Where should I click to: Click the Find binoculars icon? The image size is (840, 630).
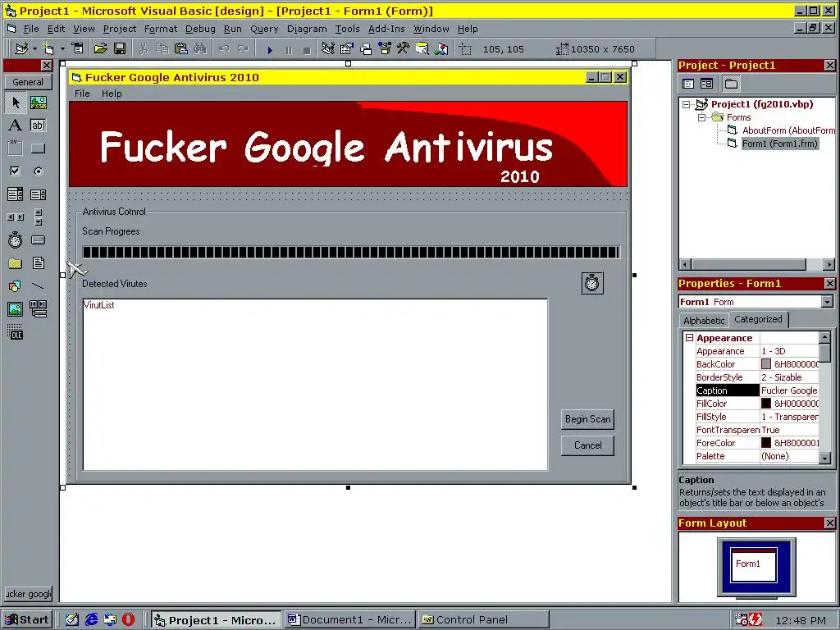click(x=200, y=48)
